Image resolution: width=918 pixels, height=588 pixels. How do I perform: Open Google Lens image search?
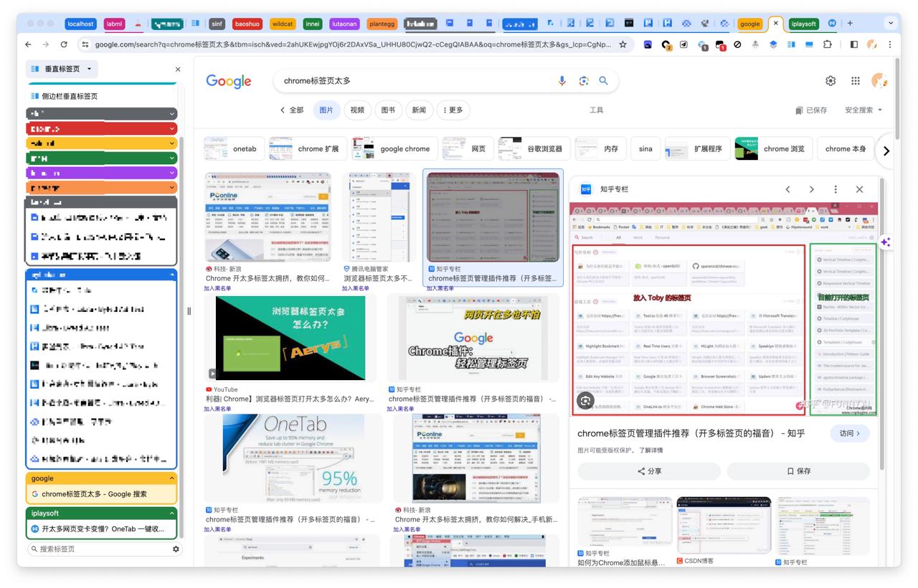coord(584,81)
